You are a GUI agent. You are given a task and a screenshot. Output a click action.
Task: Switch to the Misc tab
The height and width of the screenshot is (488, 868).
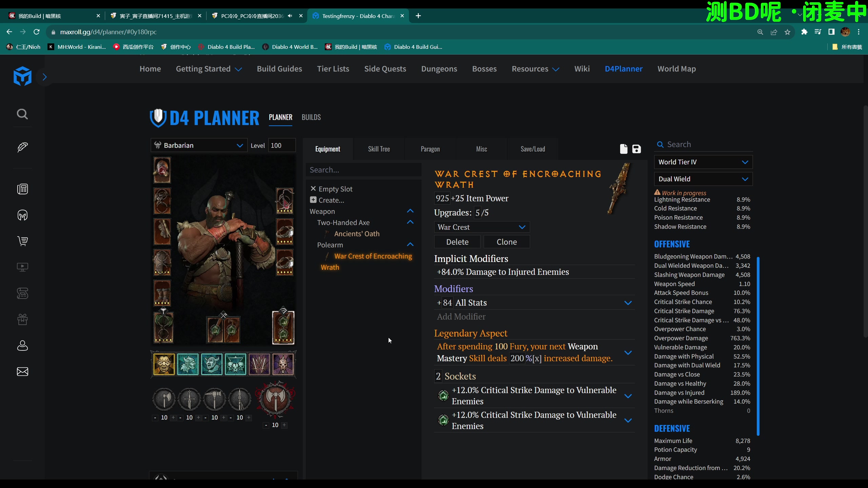coord(481,149)
